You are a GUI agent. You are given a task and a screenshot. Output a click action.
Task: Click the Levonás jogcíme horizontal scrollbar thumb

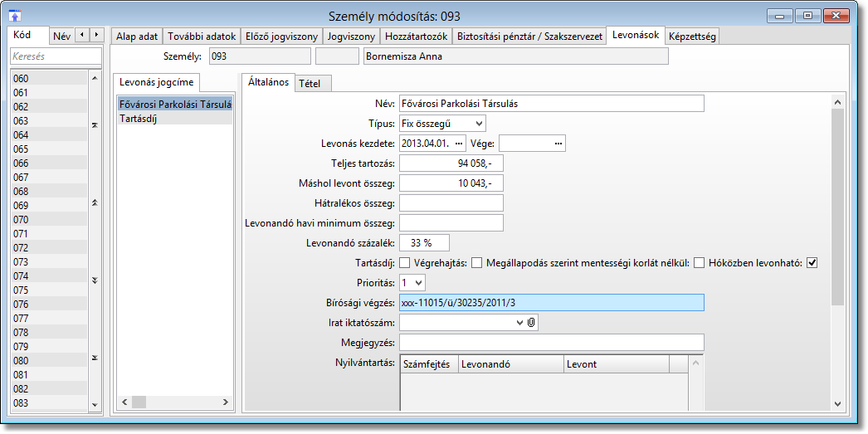click(x=139, y=402)
